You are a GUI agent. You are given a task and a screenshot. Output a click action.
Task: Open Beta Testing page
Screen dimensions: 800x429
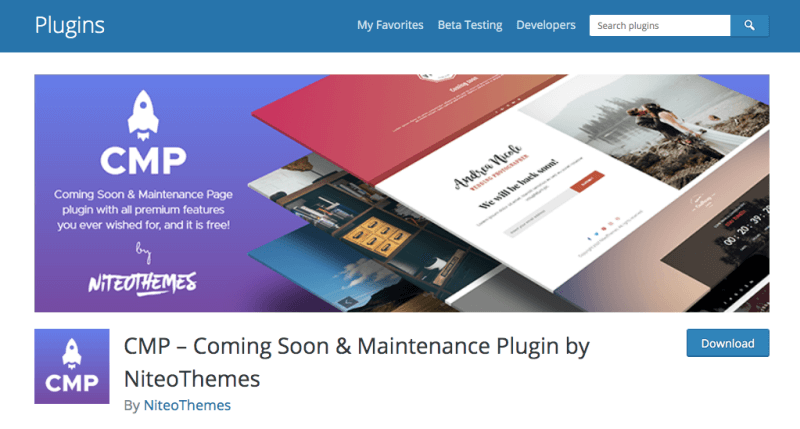470,25
